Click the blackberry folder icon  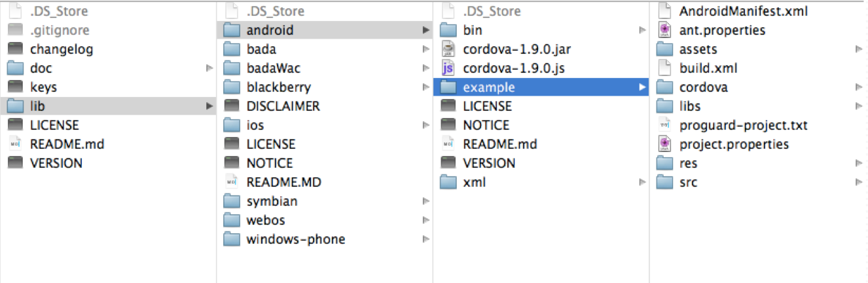point(232,87)
